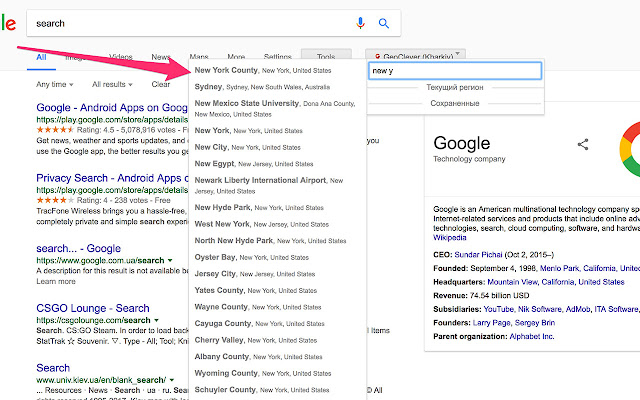
Task: Select New Hyde Park suggestion
Action: point(278,207)
